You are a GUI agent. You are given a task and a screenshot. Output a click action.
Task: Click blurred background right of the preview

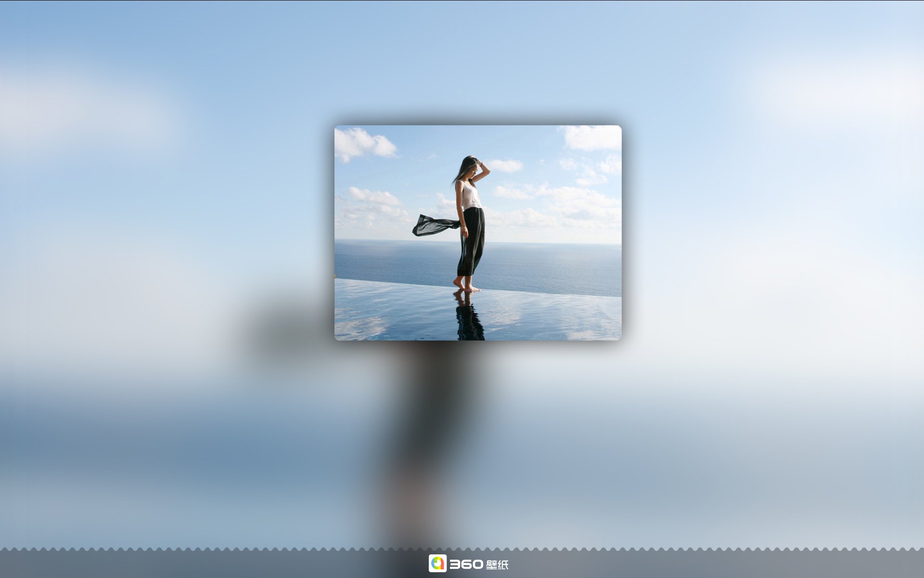[x=770, y=231]
